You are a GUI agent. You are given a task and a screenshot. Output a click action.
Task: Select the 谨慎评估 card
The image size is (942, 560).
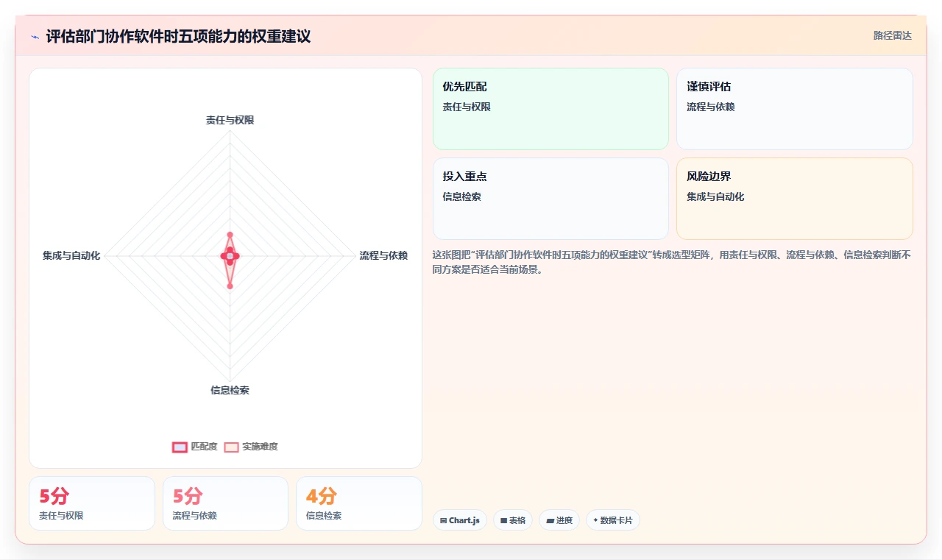click(795, 109)
